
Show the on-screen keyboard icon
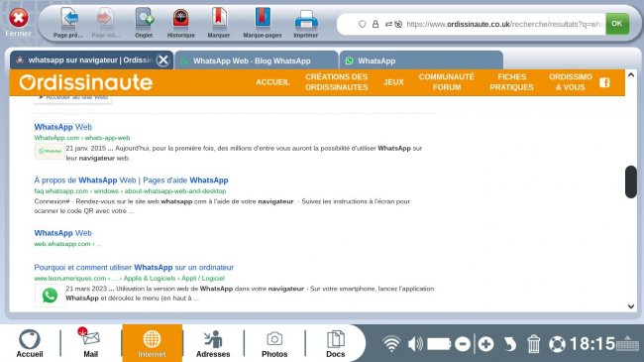pos(627,343)
